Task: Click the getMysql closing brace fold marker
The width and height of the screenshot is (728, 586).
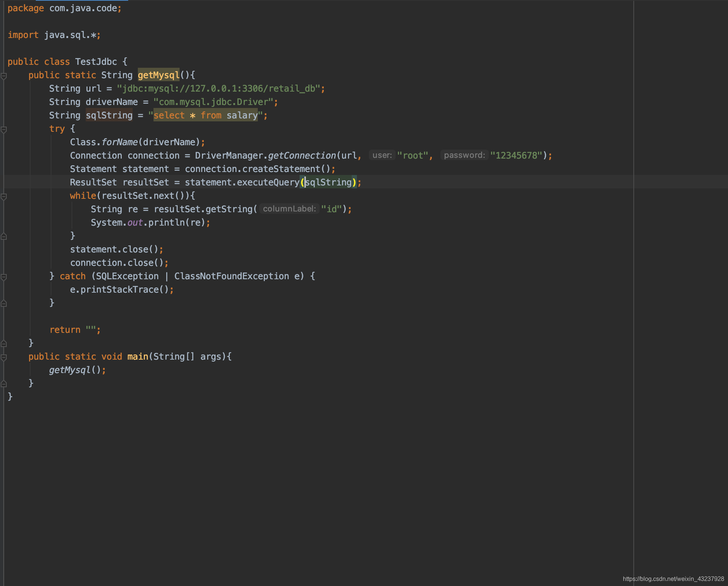Action: tap(4, 343)
